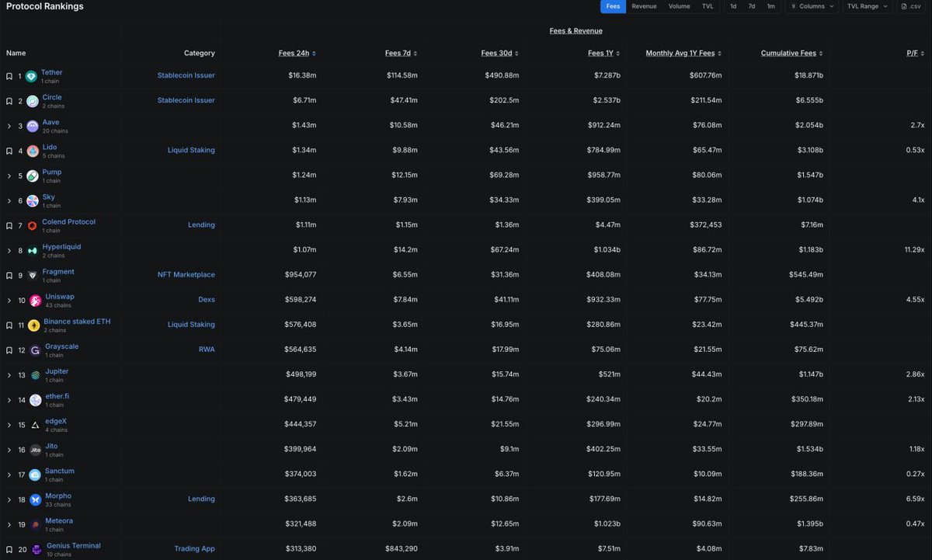Click the Circle logo icon

point(33,101)
